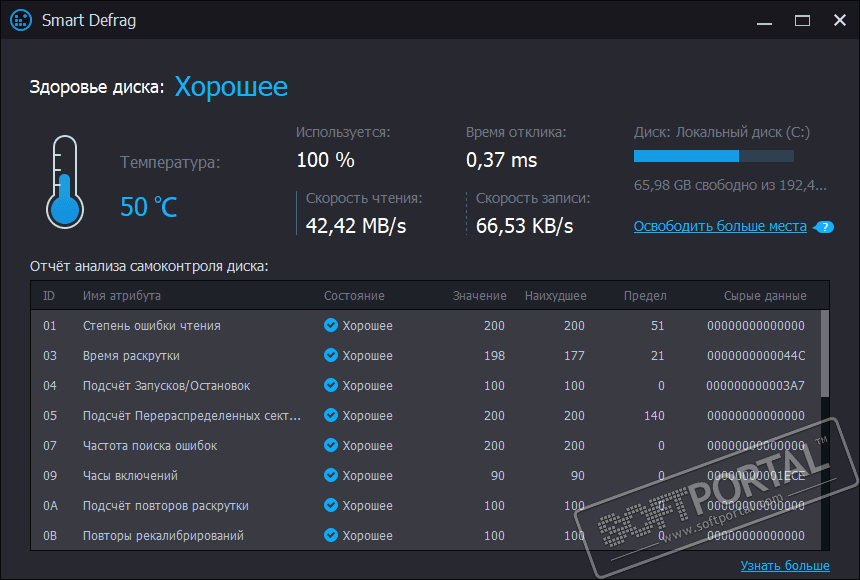Click the status checkmark for Частота поиска ошибок
860x580 pixels.
pos(331,446)
